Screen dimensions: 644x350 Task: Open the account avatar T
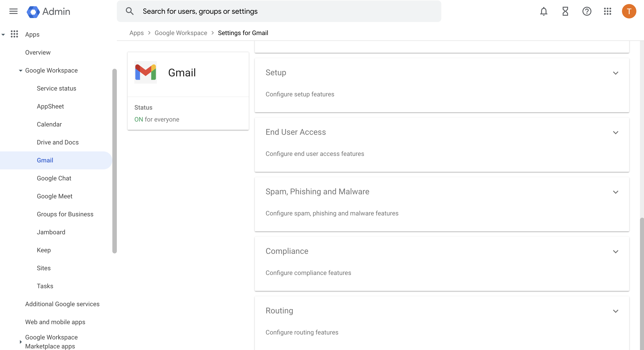click(629, 11)
